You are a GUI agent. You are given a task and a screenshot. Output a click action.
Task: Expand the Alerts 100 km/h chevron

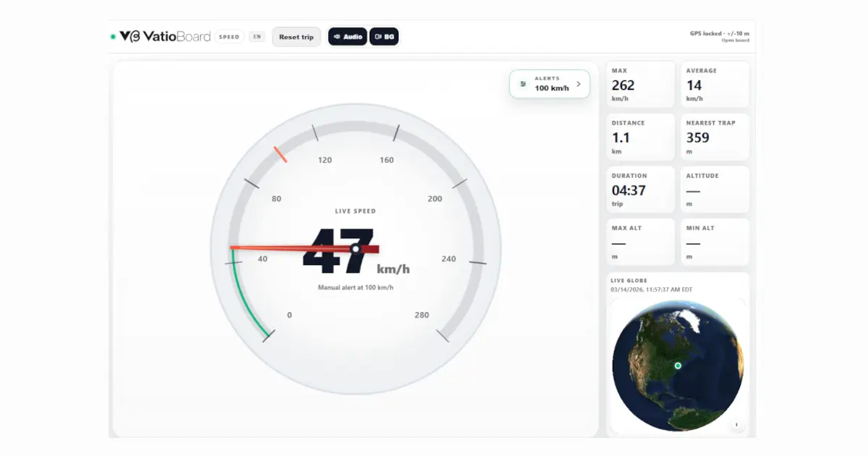point(578,84)
